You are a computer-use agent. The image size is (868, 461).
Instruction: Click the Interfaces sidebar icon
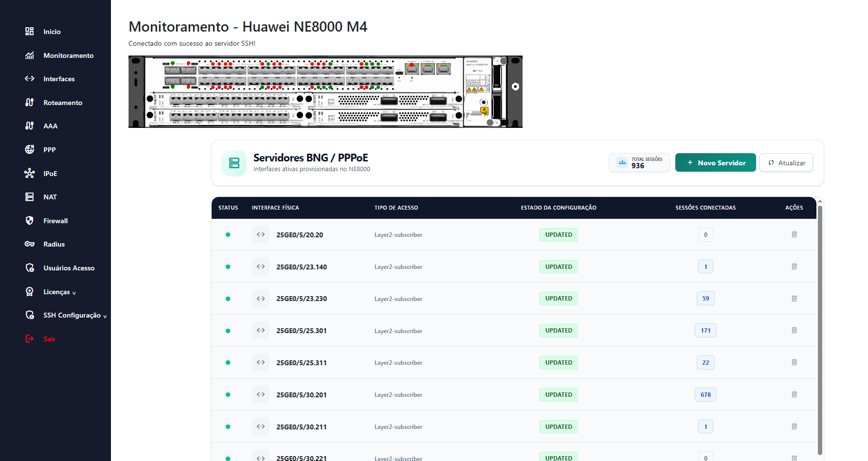pos(30,79)
